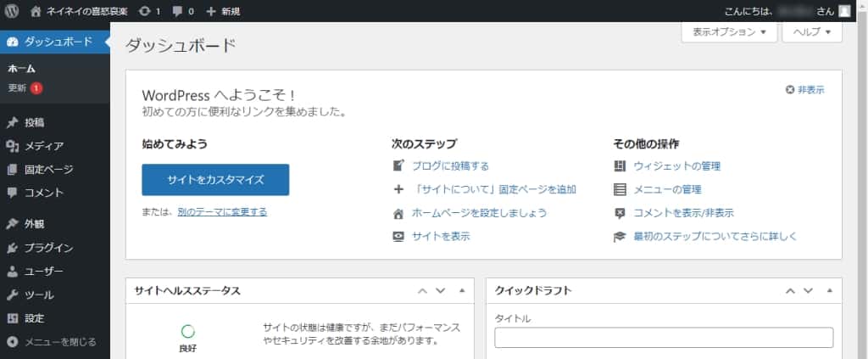Click menu icon beside メニューの管理
The height and width of the screenshot is (359, 868).
click(620, 189)
